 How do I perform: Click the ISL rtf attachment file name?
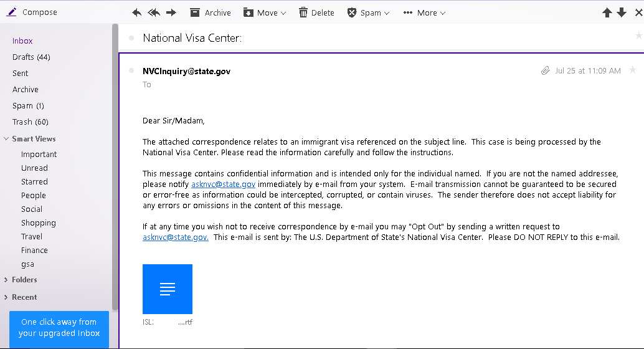[x=167, y=322]
